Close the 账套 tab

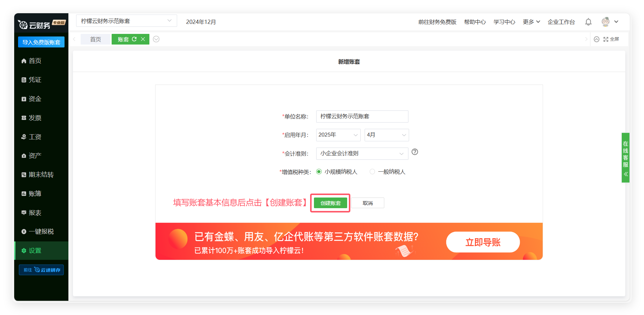[x=143, y=39]
